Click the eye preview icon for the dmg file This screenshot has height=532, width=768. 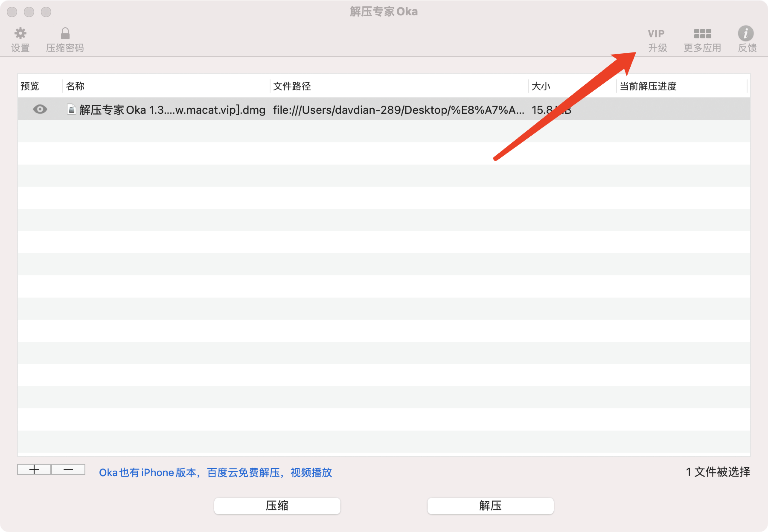tap(40, 109)
